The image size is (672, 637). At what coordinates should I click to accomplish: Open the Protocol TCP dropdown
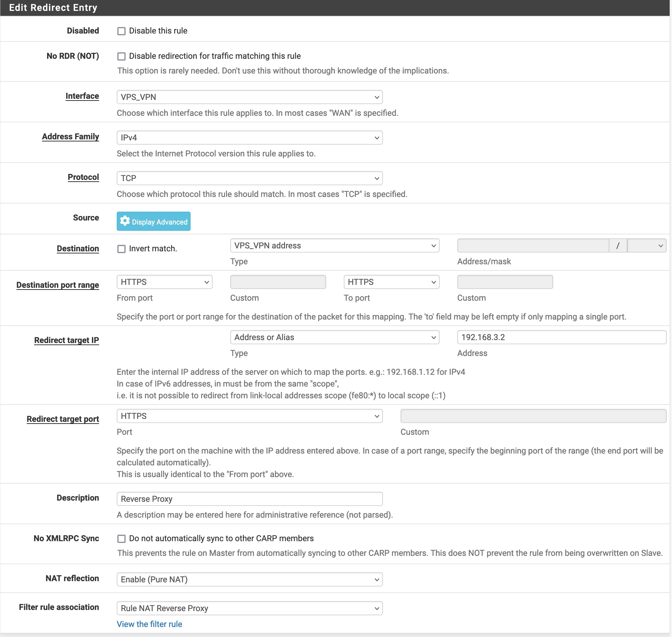click(249, 178)
